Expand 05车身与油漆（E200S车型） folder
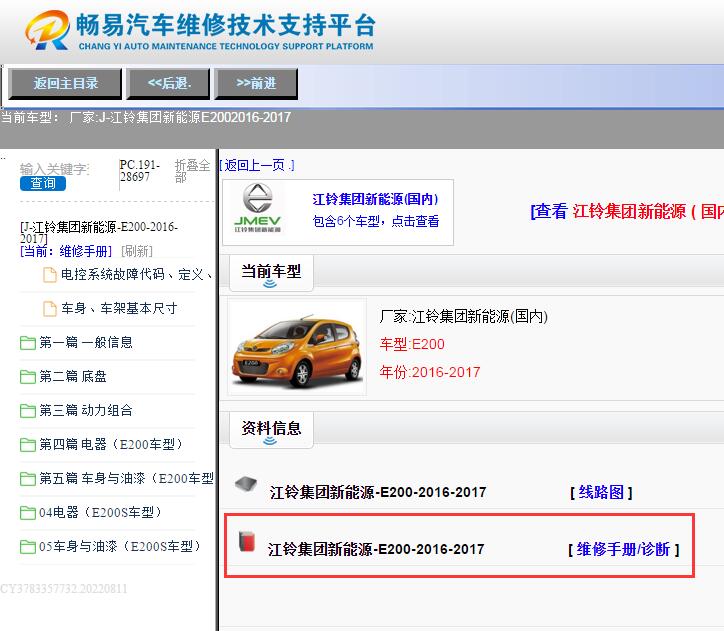This screenshot has height=631, width=724. [x=121, y=547]
